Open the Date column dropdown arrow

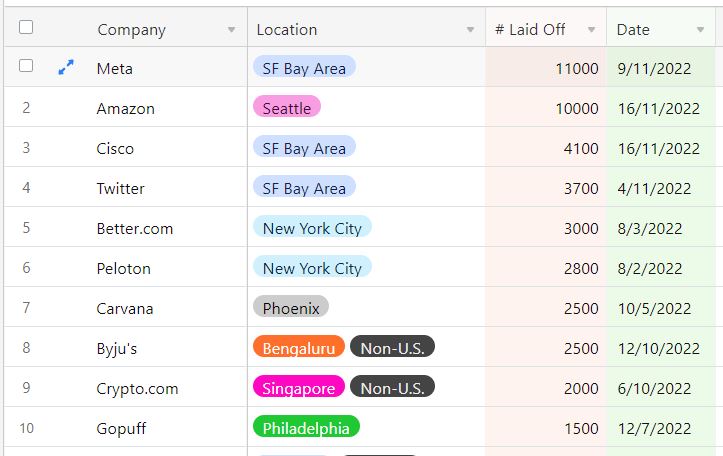(x=700, y=30)
